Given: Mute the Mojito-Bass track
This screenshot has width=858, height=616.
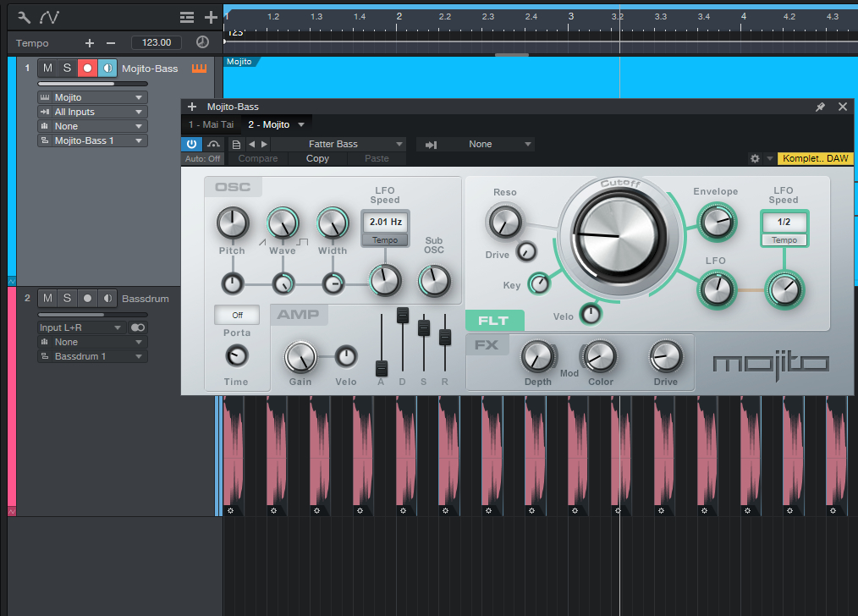Looking at the screenshot, I should pos(47,68).
